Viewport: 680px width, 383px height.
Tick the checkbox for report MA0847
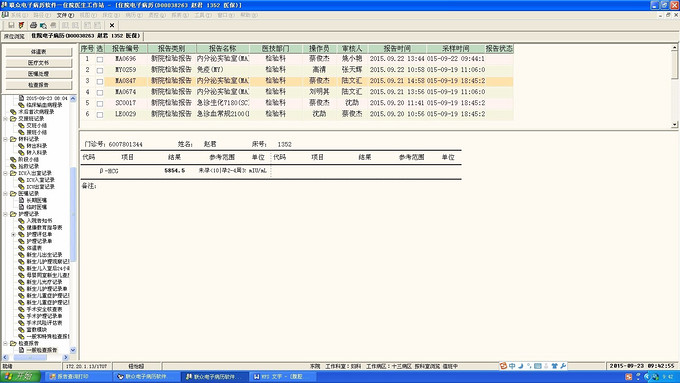100,81
